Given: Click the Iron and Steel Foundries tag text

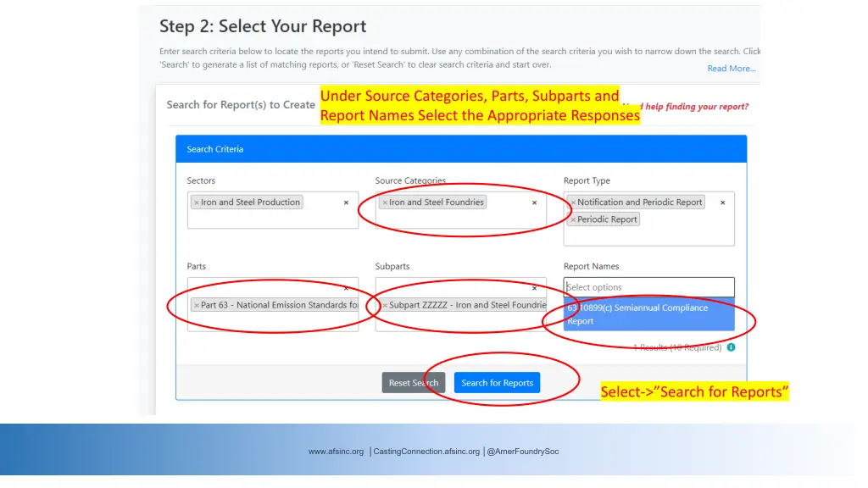Looking at the screenshot, I should (437, 202).
